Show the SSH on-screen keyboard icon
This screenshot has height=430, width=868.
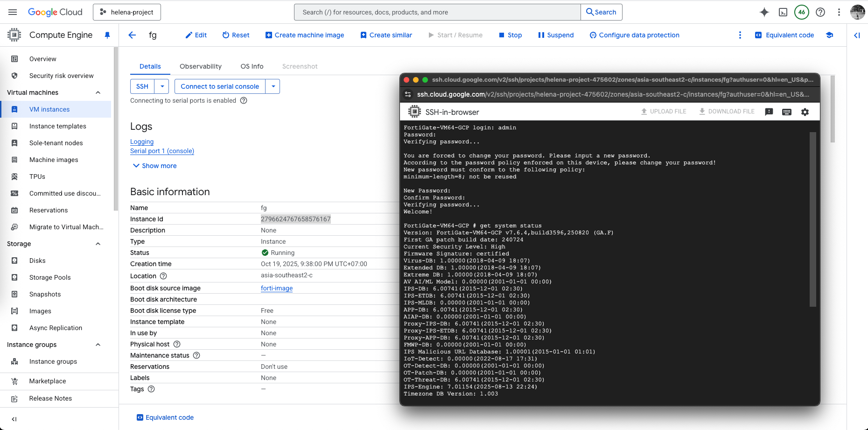point(787,112)
